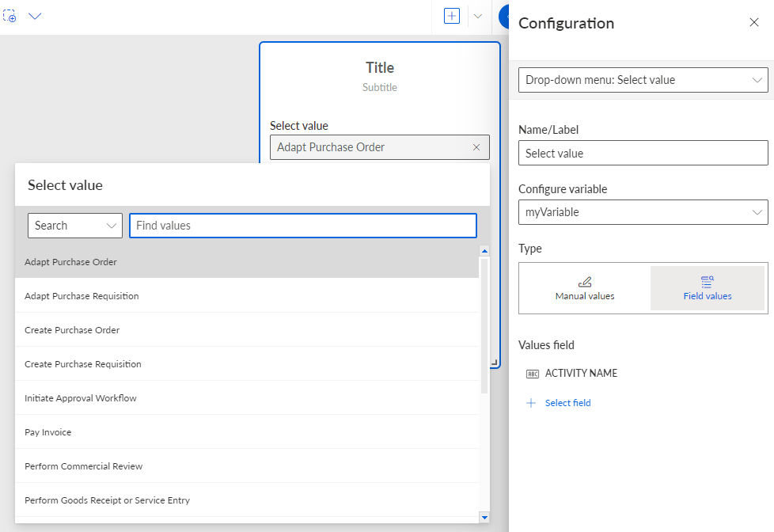Select Create Purchase Requisition in the list
The height and width of the screenshot is (532, 774).
[x=247, y=364]
